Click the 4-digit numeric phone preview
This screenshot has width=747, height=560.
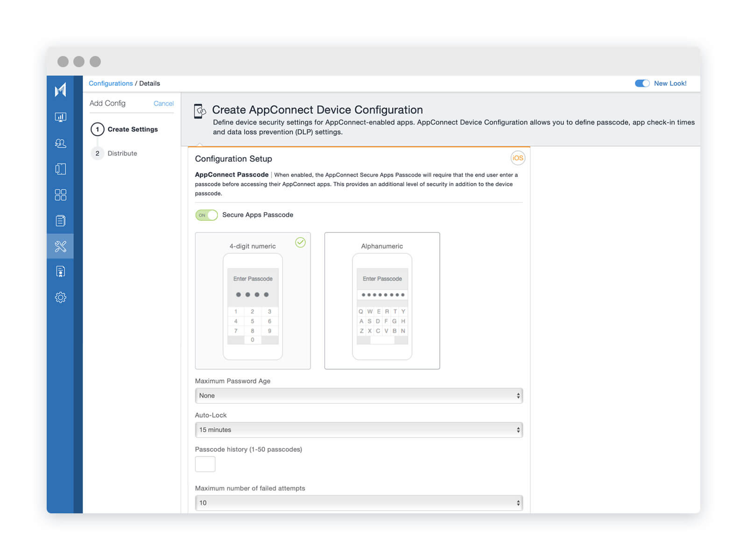point(253,307)
